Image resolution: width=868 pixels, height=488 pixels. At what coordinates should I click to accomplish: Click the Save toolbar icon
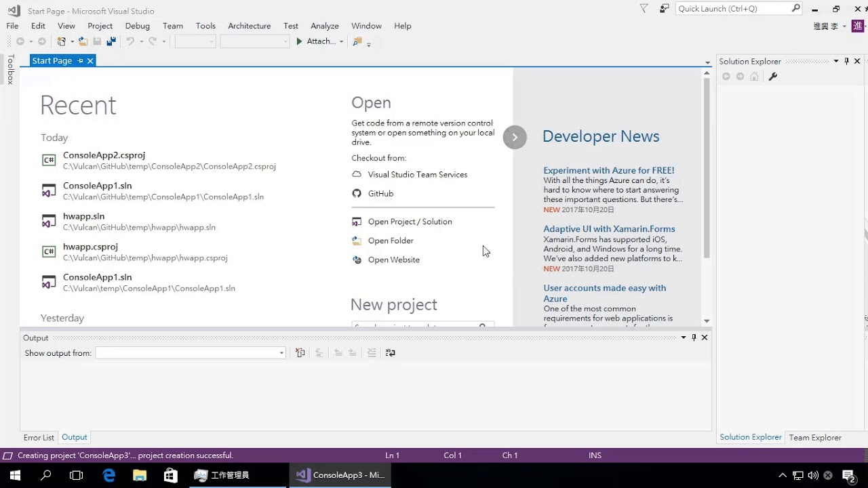97,41
